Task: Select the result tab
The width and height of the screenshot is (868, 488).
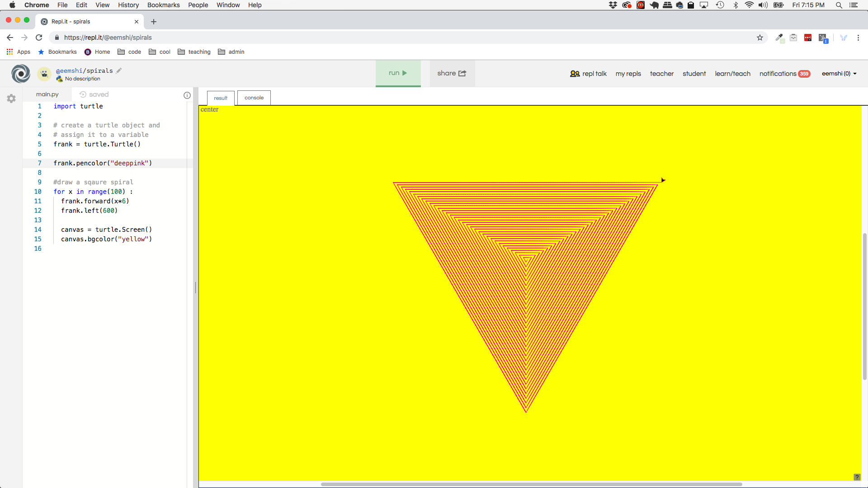Action: pos(221,98)
